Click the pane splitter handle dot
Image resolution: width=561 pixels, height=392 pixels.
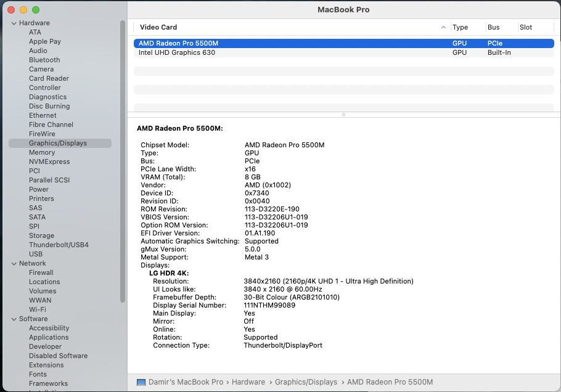click(x=344, y=115)
